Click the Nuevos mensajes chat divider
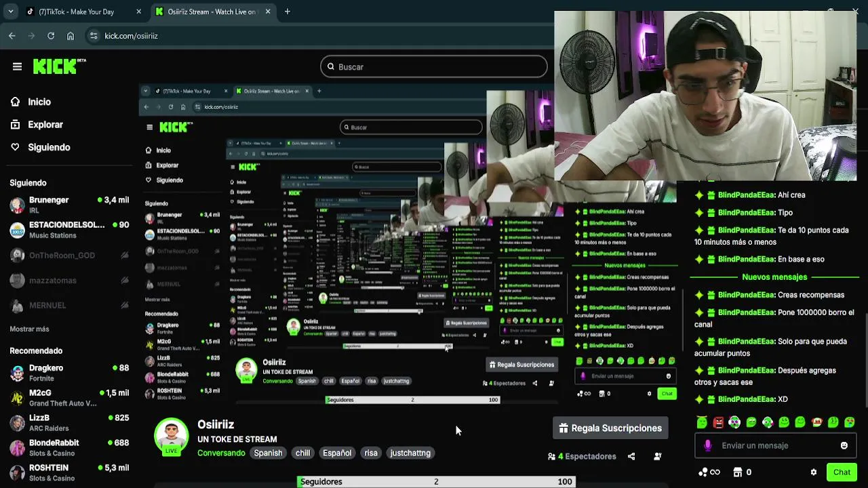The height and width of the screenshot is (488, 868). (x=774, y=277)
